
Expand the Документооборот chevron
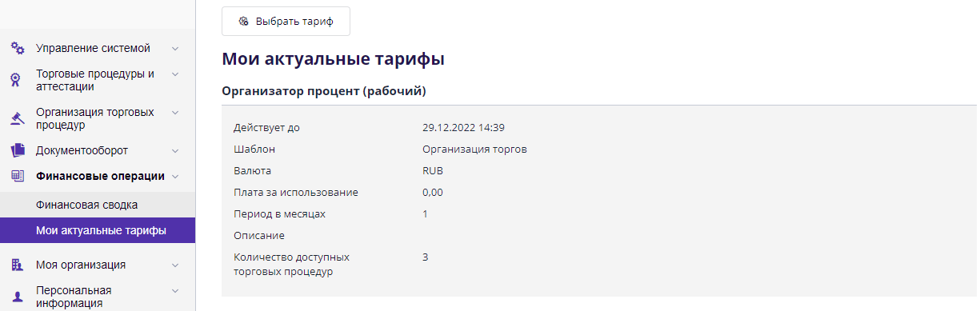pyautogui.click(x=175, y=150)
